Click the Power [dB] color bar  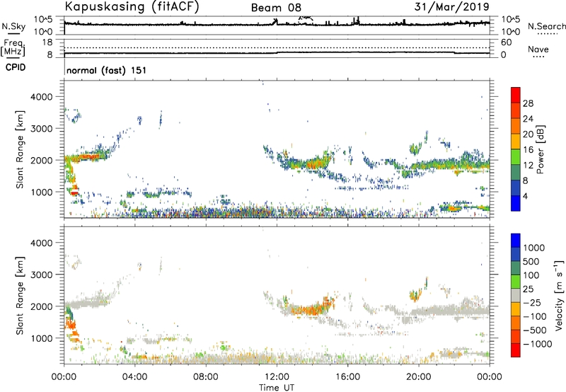pyautogui.click(x=516, y=149)
